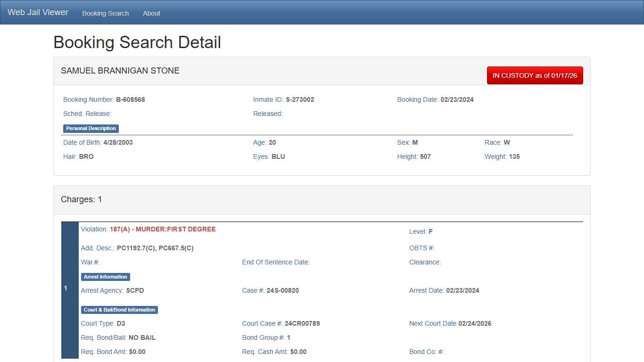Click the booking number B-608568
Image resolution: width=644 pixels, height=362 pixels.
130,99
